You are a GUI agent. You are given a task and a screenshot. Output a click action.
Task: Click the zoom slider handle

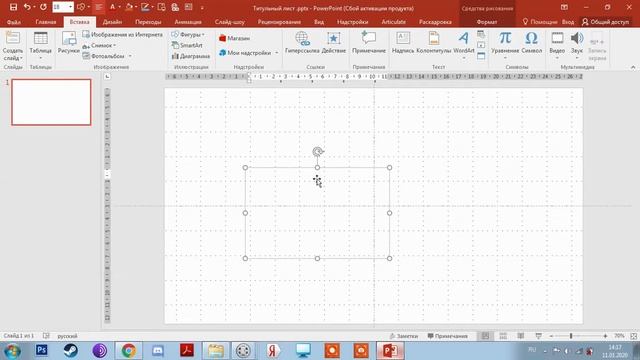pyautogui.click(x=571, y=336)
